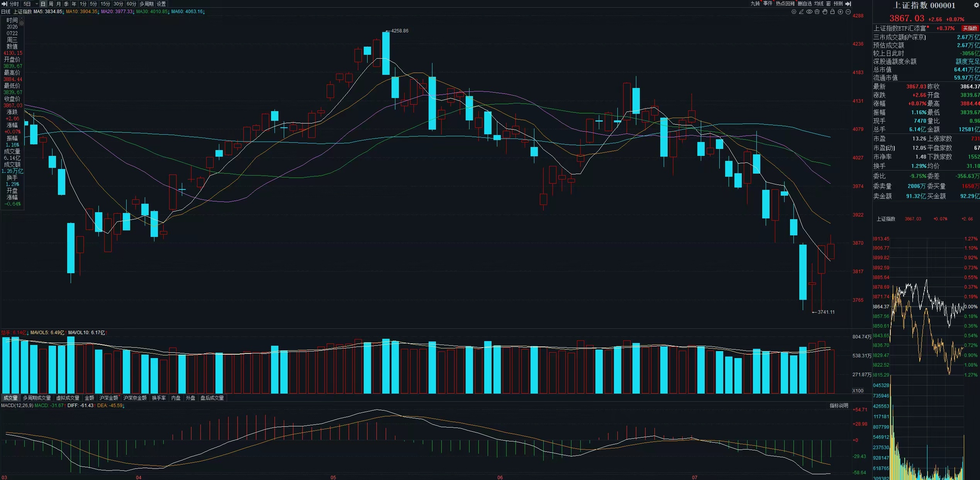Image resolution: width=980 pixels, height=480 pixels.
Task: Open the toolbox icon above chart
Action: (x=817, y=12)
